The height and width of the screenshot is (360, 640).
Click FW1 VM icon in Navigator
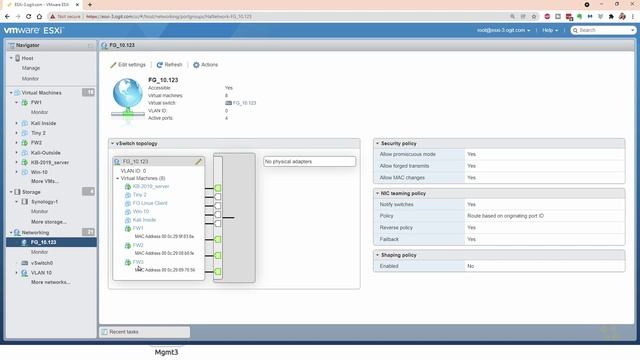point(24,102)
